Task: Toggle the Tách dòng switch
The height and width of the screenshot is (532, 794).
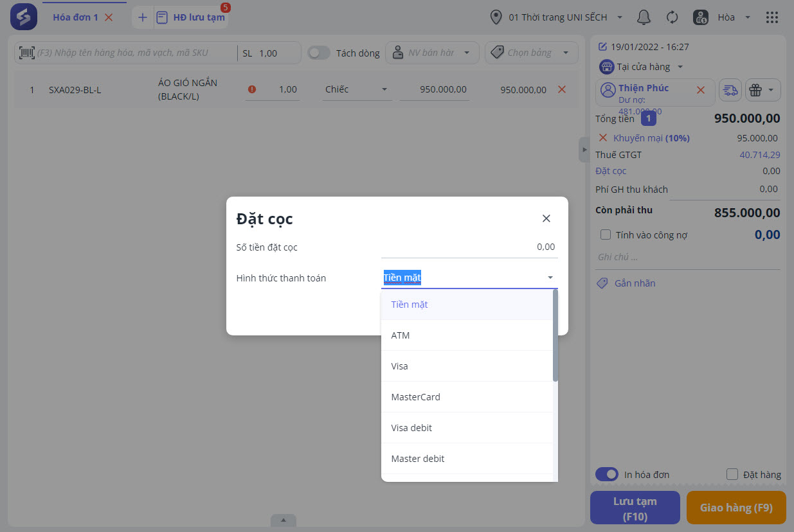Action: tap(319, 53)
